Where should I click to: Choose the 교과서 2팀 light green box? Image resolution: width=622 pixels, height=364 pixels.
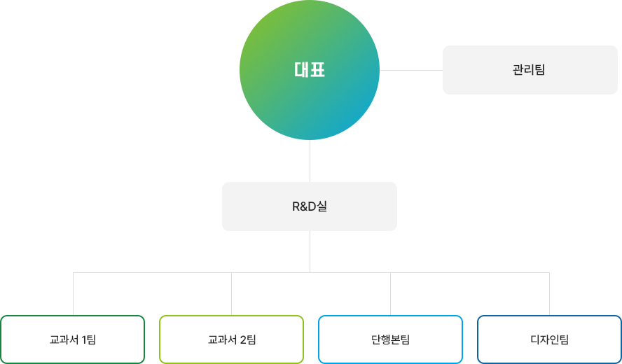click(x=232, y=339)
